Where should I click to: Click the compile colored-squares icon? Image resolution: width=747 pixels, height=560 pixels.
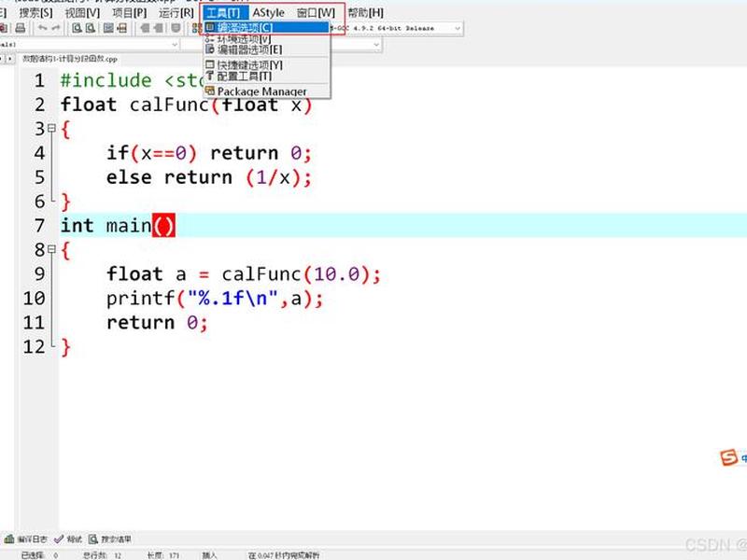pos(196,28)
